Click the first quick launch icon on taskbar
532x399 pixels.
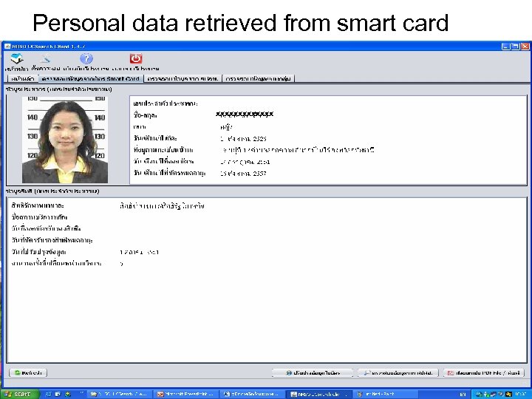pyautogui.click(x=49, y=395)
